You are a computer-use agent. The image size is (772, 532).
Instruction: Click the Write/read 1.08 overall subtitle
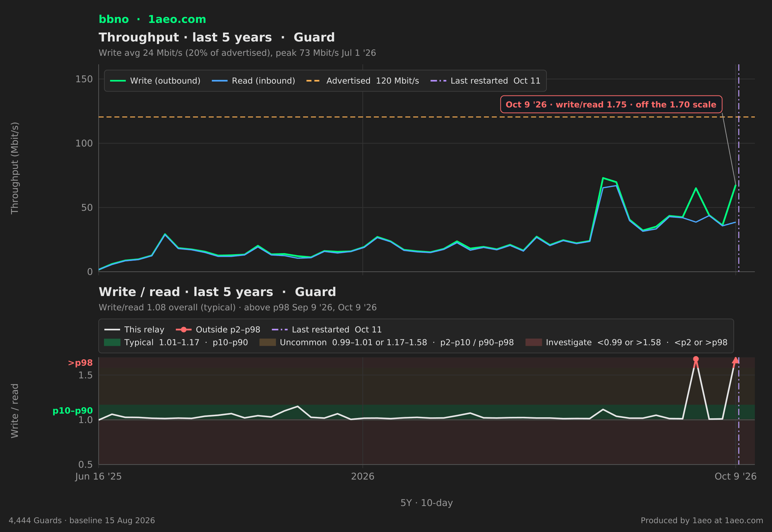coord(238,307)
